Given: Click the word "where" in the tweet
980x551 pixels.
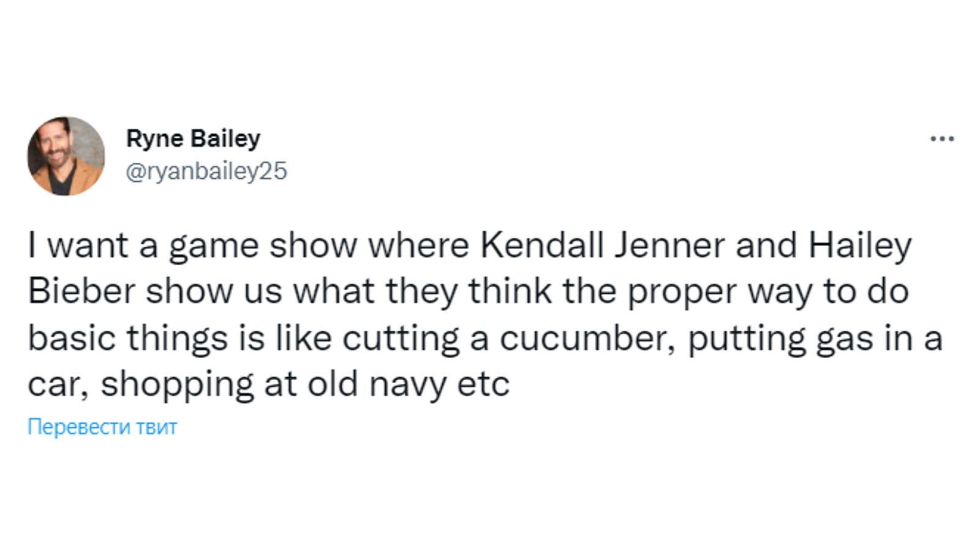Looking at the screenshot, I should 418,246.
